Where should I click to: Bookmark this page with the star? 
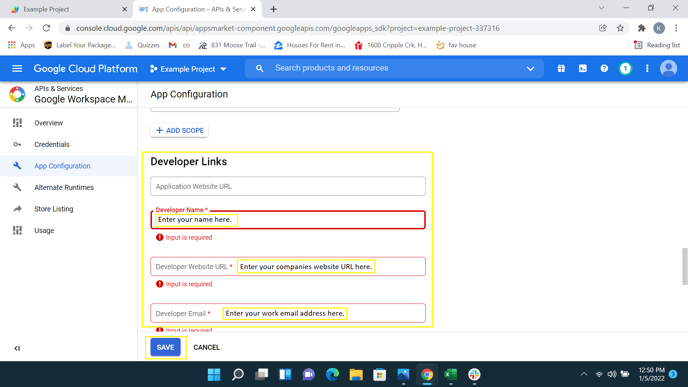pyautogui.click(x=620, y=28)
